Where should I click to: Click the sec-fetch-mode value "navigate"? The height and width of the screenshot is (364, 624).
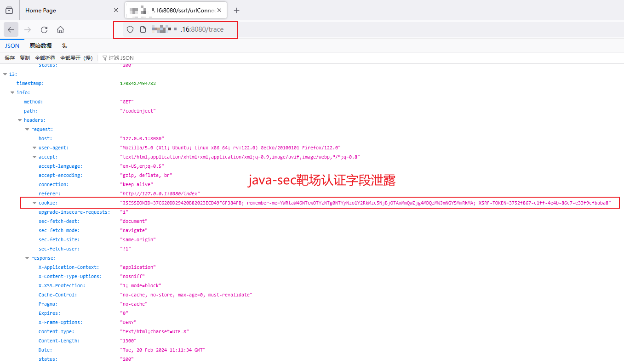point(133,230)
